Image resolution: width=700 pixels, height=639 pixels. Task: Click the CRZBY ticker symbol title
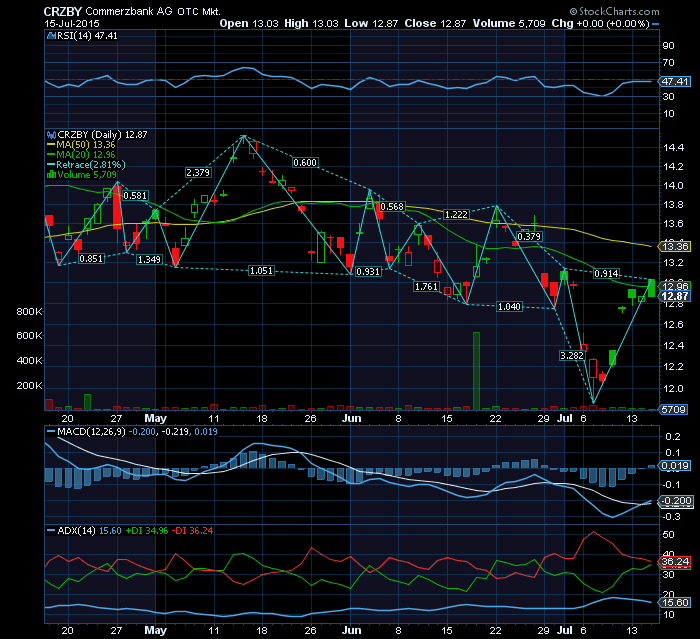(x=63, y=11)
